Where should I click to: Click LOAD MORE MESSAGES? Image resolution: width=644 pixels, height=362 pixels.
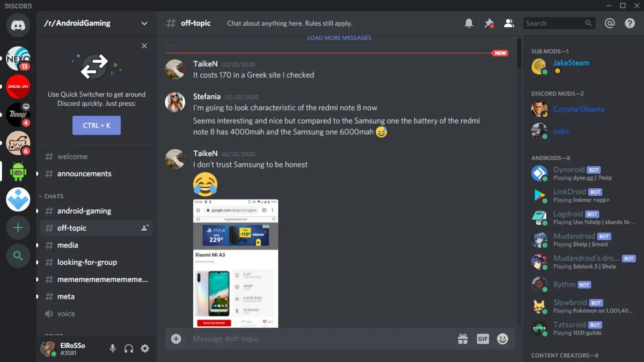click(x=339, y=38)
